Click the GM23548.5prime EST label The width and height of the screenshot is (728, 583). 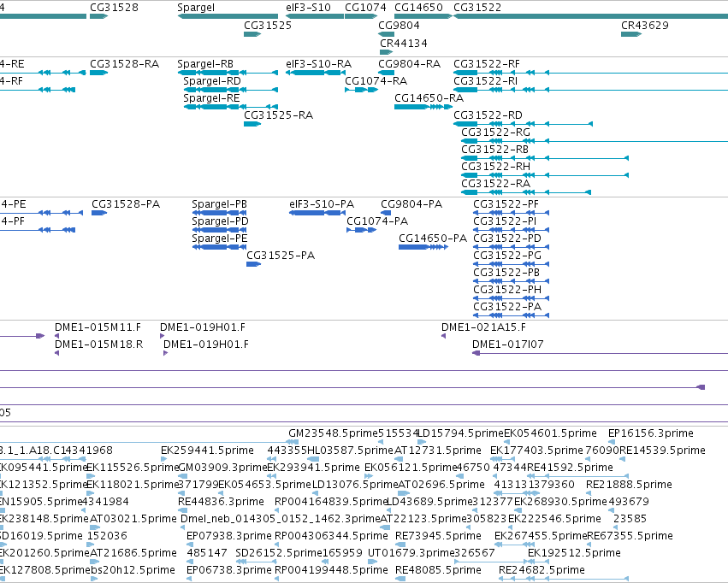(x=334, y=433)
